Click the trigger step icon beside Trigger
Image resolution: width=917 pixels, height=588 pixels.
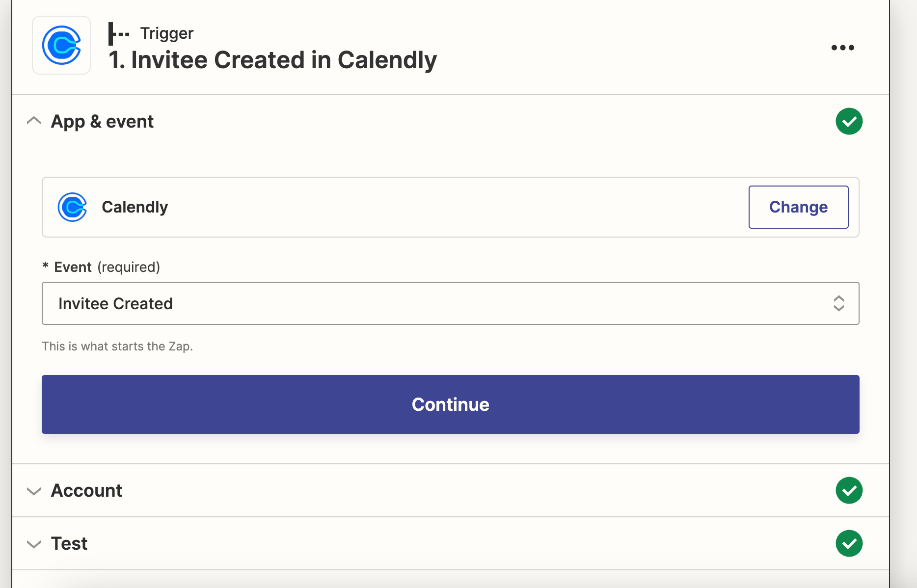click(x=118, y=34)
